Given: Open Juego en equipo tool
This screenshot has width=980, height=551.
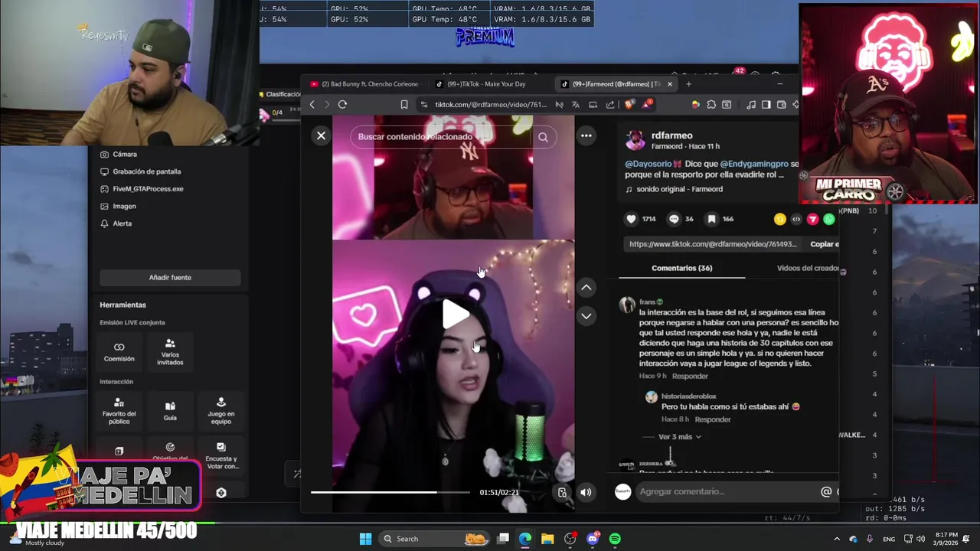Looking at the screenshot, I should click(221, 410).
